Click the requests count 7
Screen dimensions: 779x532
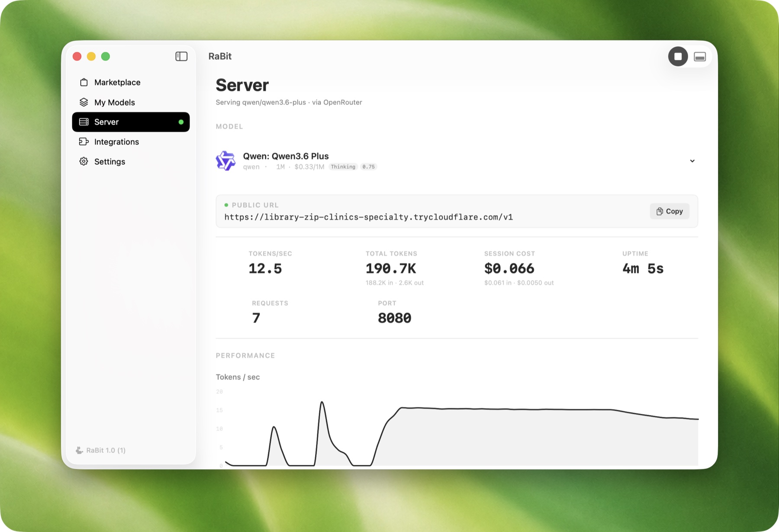[256, 318]
